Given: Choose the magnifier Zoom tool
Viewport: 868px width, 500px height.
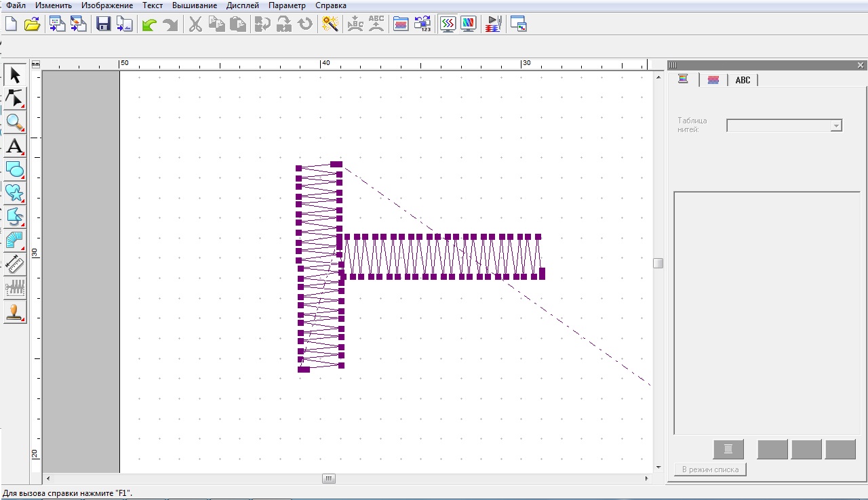Looking at the screenshot, I should click(15, 123).
